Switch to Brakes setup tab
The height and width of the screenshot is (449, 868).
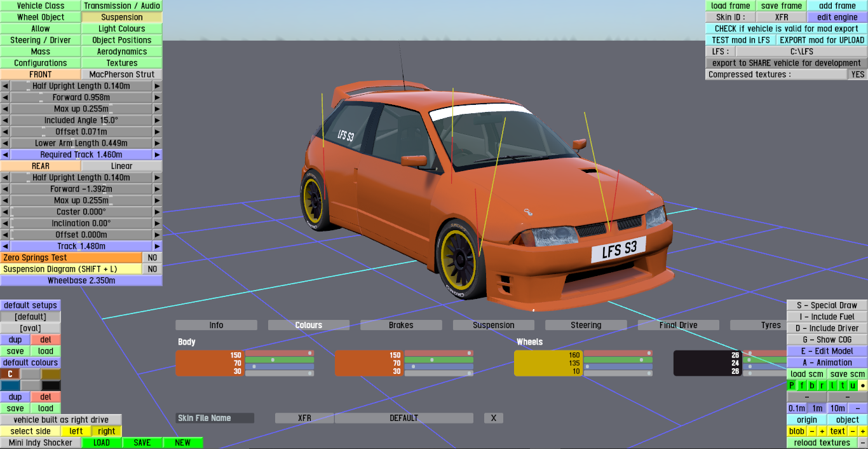pos(401,325)
